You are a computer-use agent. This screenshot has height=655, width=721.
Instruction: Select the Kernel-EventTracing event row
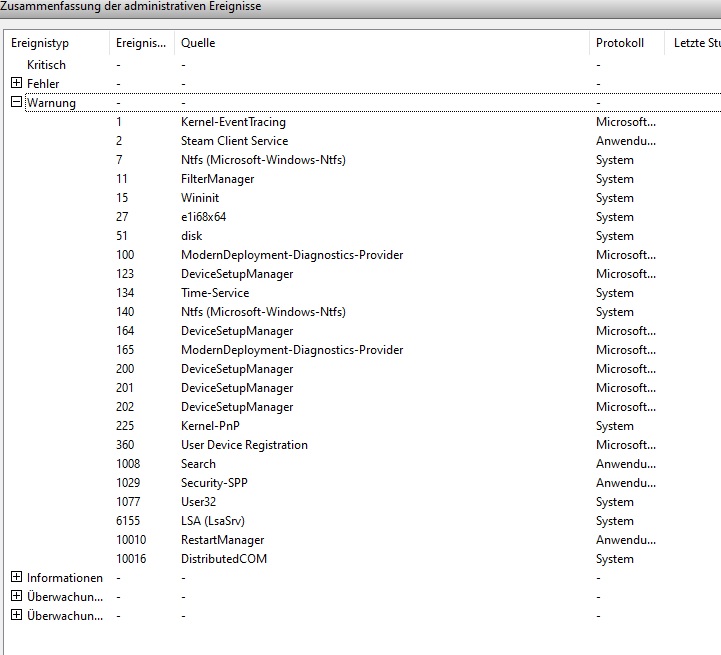pyautogui.click(x=362, y=122)
